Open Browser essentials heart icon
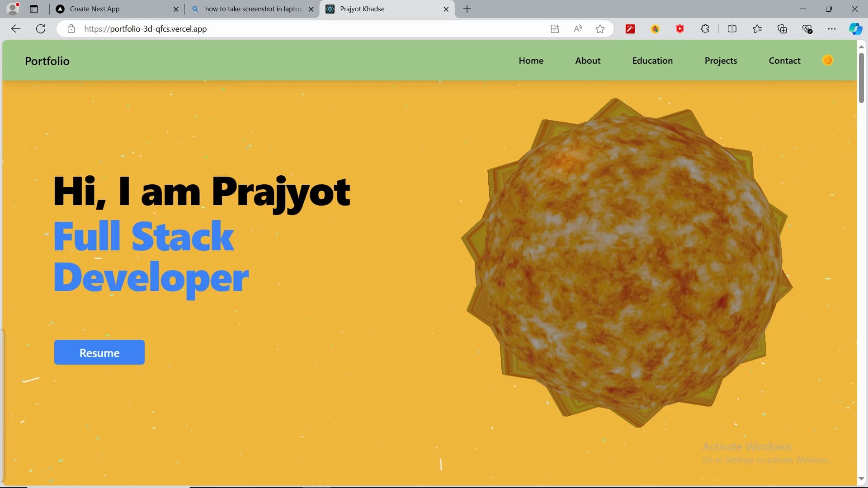Image resolution: width=868 pixels, height=488 pixels. pyautogui.click(x=807, y=29)
